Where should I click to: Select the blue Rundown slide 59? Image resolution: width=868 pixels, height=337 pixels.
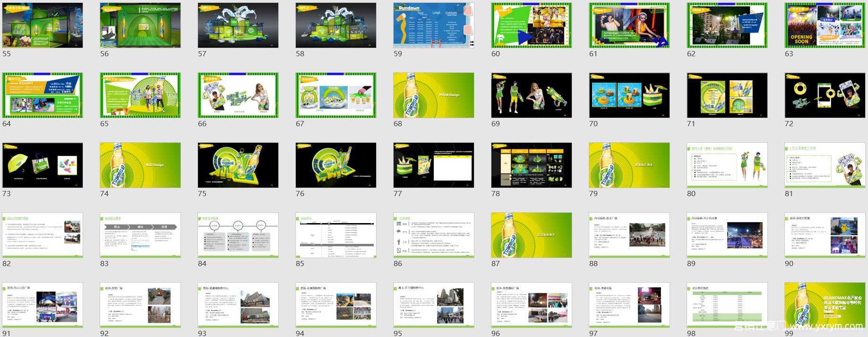point(434,25)
